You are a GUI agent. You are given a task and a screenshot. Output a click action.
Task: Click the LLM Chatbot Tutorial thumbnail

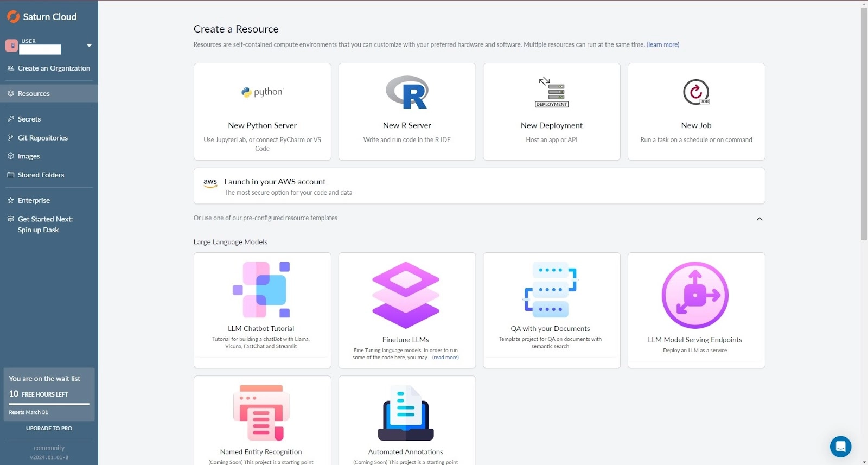tap(261, 289)
